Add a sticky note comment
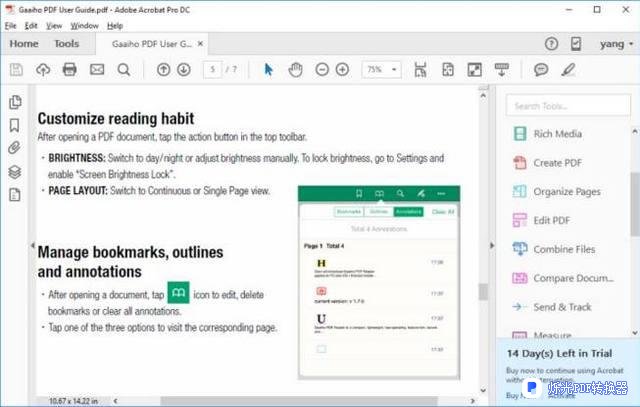 point(541,70)
